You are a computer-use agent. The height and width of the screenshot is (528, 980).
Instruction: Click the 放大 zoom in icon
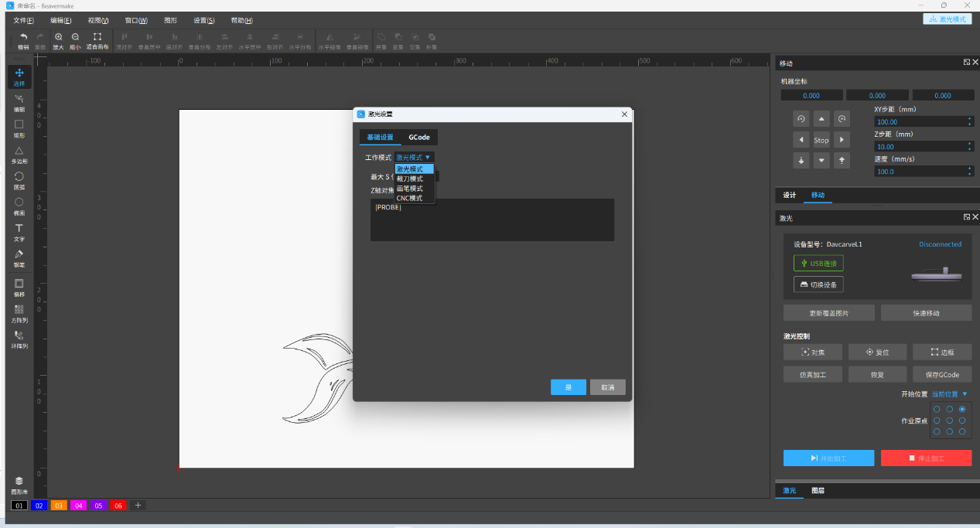click(x=59, y=40)
